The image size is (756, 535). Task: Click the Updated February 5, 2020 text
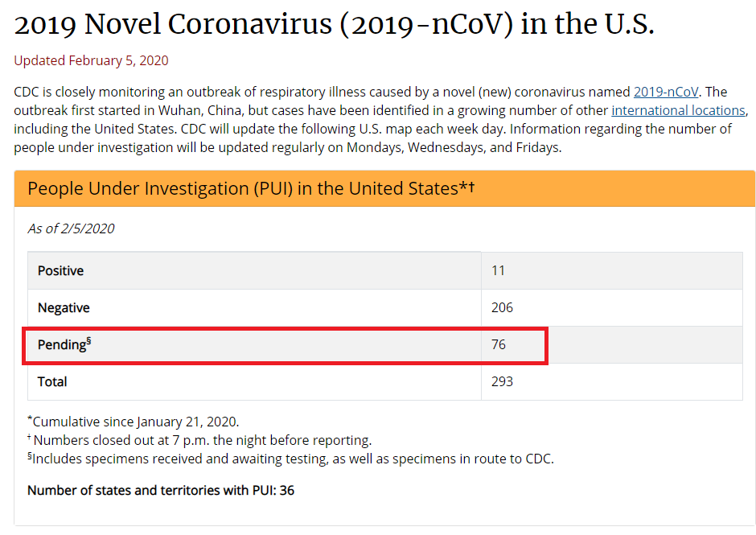point(91,61)
